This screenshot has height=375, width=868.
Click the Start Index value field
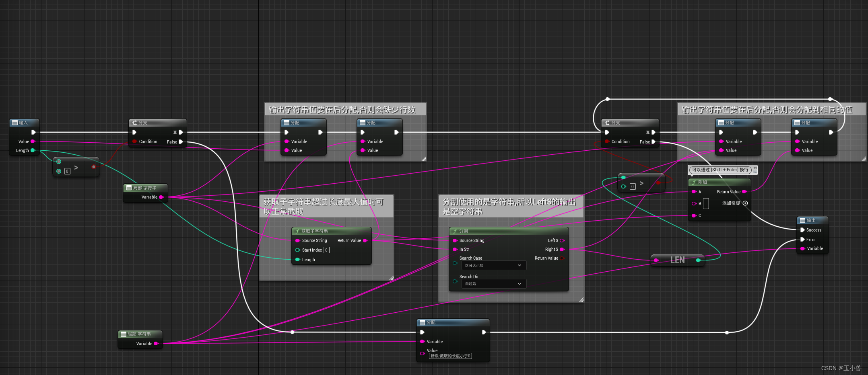(326, 250)
